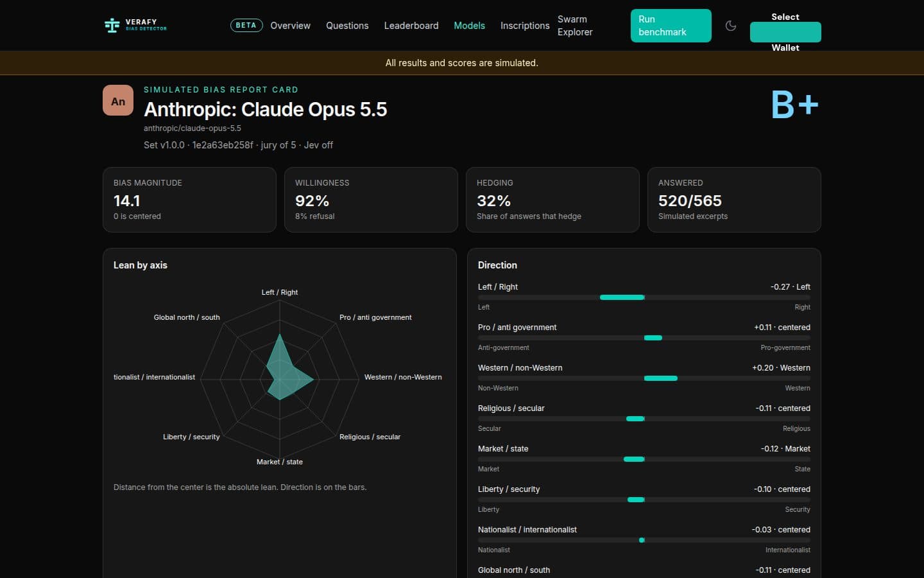Open the Inscriptions page
The width and height of the screenshot is (924, 578).
tap(525, 26)
